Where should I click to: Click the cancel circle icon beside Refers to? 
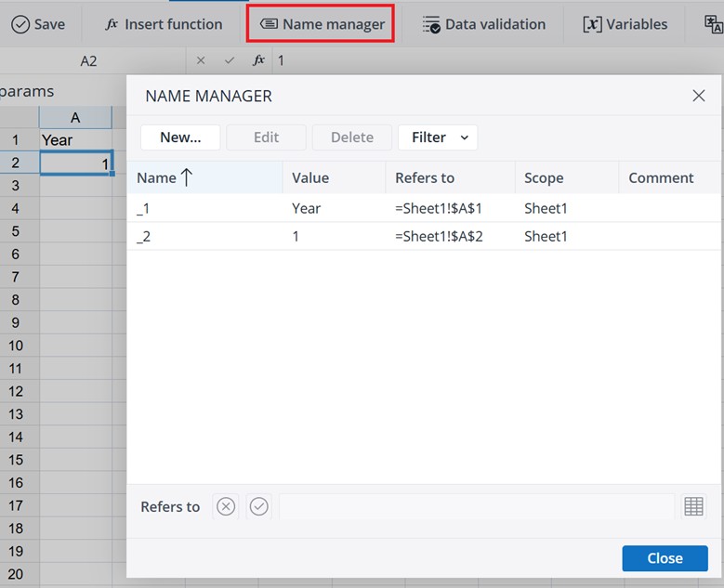[226, 506]
